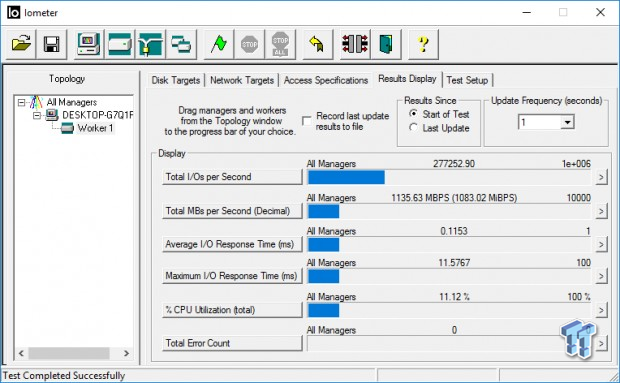The image size is (620, 383).
Task: Select Last Update radio option
Action: (x=414, y=127)
